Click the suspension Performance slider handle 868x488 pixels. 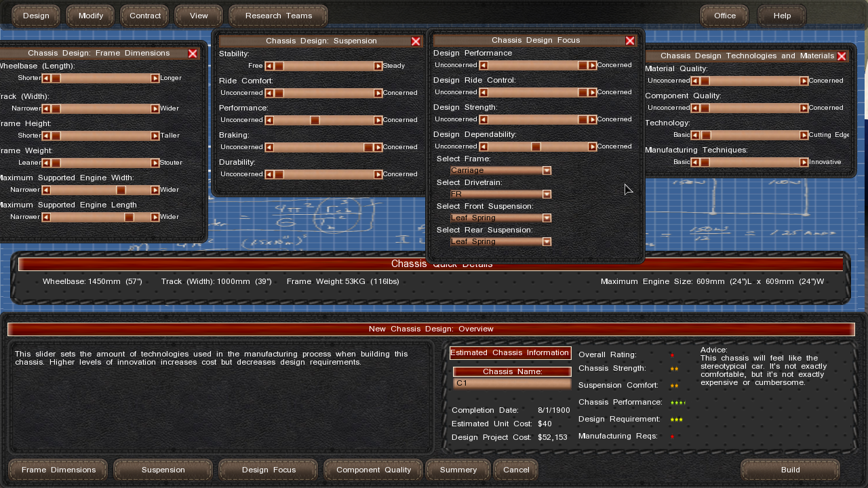(315, 120)
